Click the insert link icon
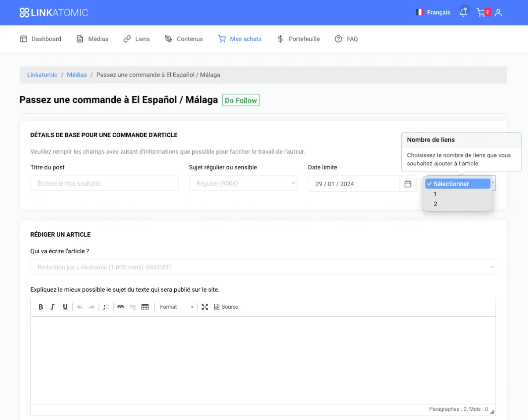Image resolution: width=528 pixels, height=420 pixels. tap(121, 307)
